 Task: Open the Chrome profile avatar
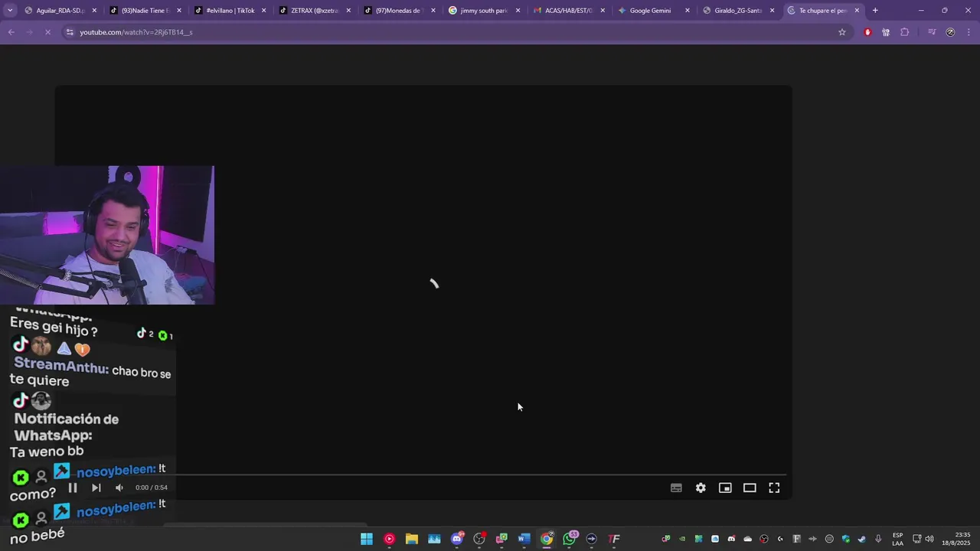[950, 32]
